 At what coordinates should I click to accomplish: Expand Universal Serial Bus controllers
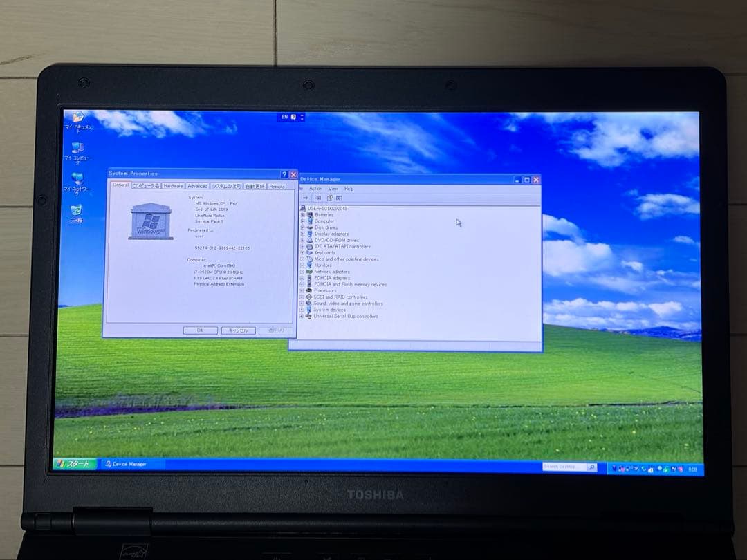coord(302,315)
